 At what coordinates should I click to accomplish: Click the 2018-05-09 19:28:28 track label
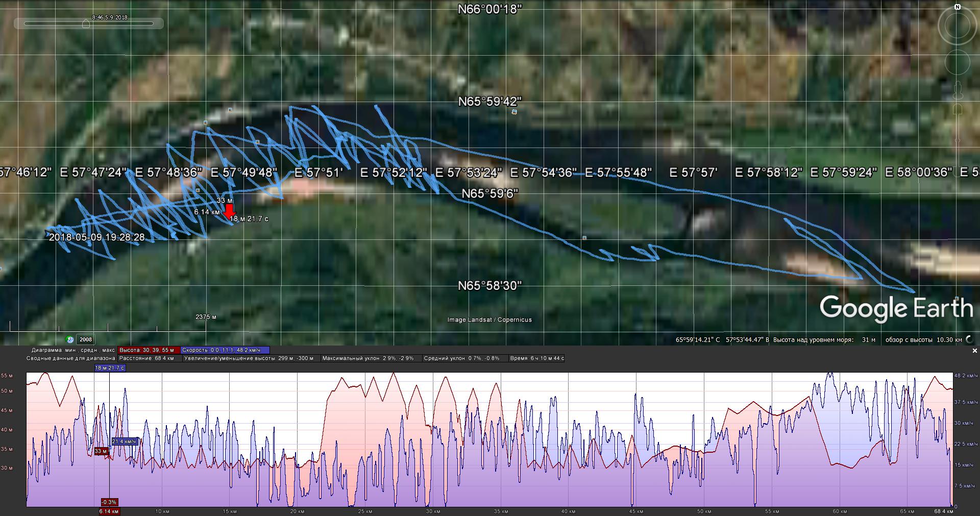point(96,237)
